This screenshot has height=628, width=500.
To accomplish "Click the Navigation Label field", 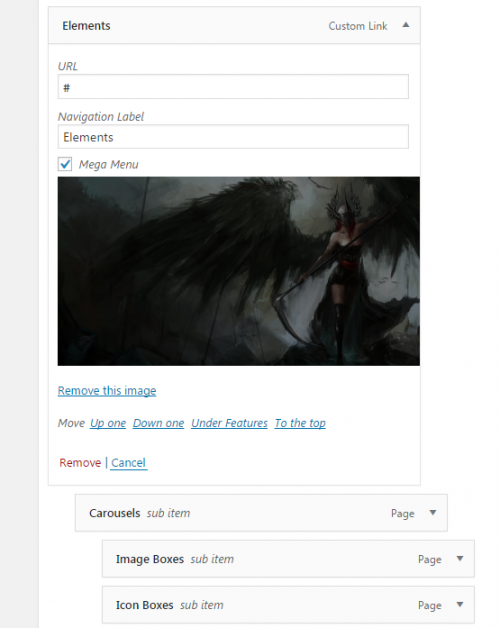I will tap(233, 137).
